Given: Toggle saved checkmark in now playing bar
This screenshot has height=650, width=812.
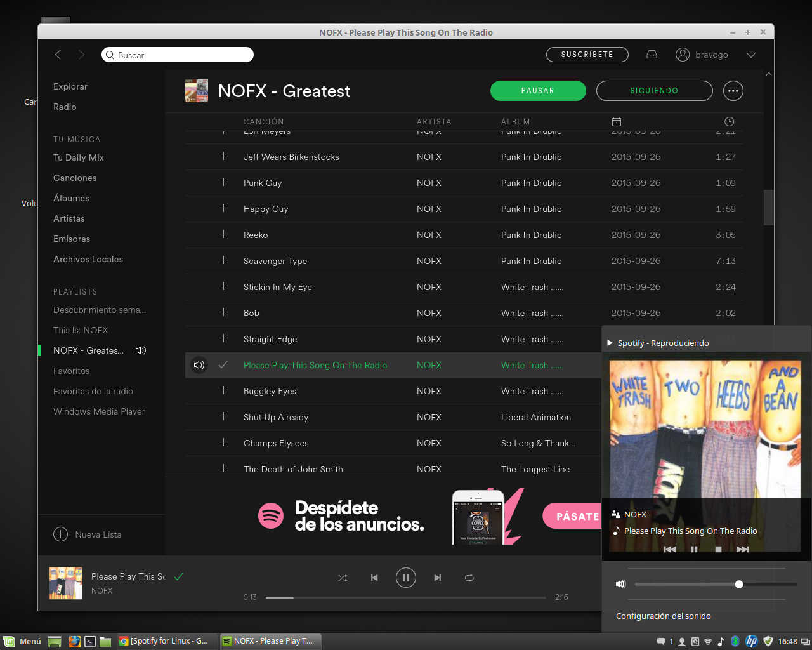Looking at the screenshot, I should tap(179, 576).
